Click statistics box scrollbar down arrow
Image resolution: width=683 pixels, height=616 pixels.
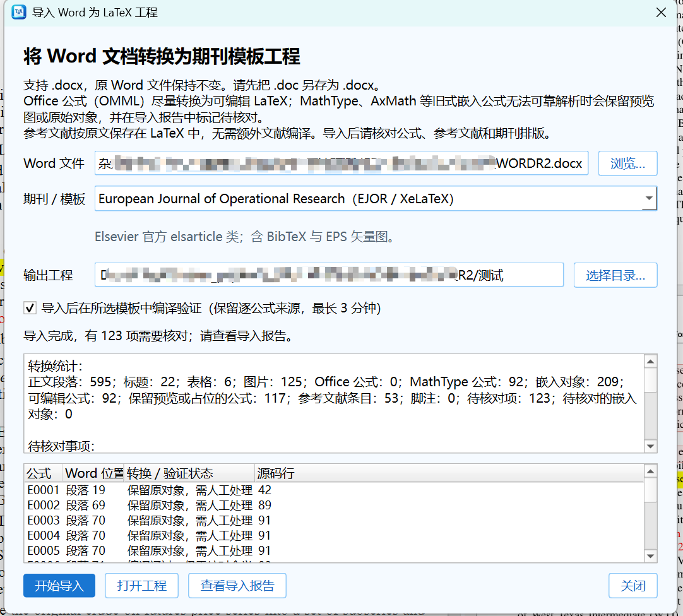[650, 446]
